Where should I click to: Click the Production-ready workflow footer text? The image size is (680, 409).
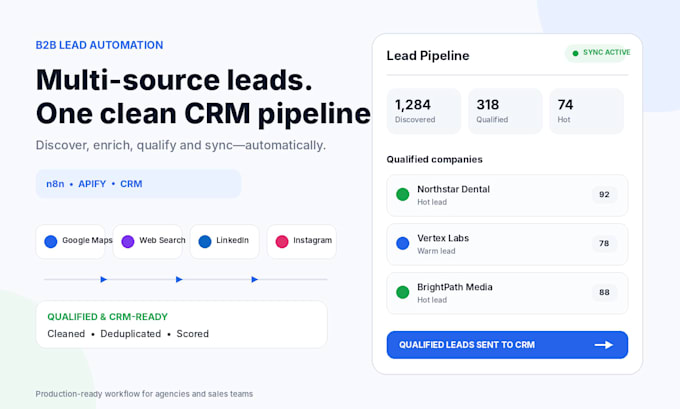pos(144,394)
